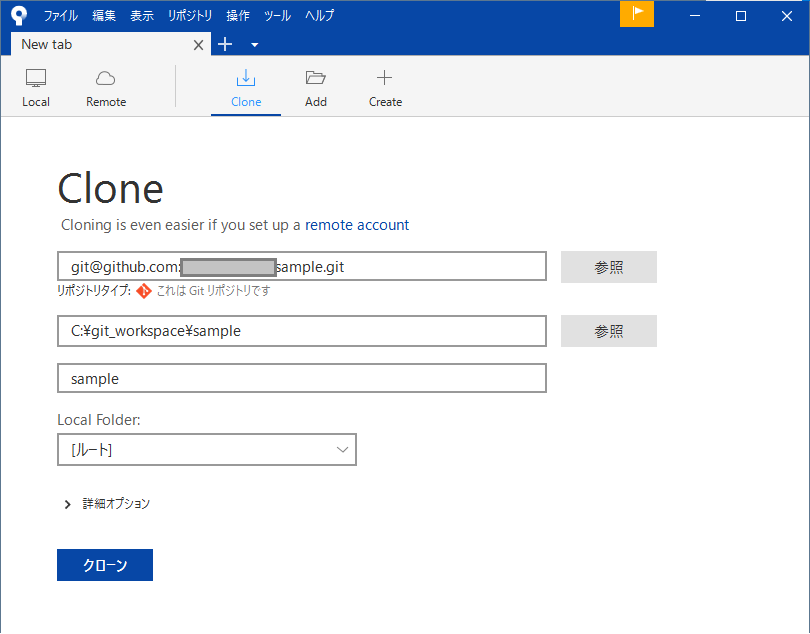Follow the remote account link
This screenshot has height=634, width=810.
(357, 225)
